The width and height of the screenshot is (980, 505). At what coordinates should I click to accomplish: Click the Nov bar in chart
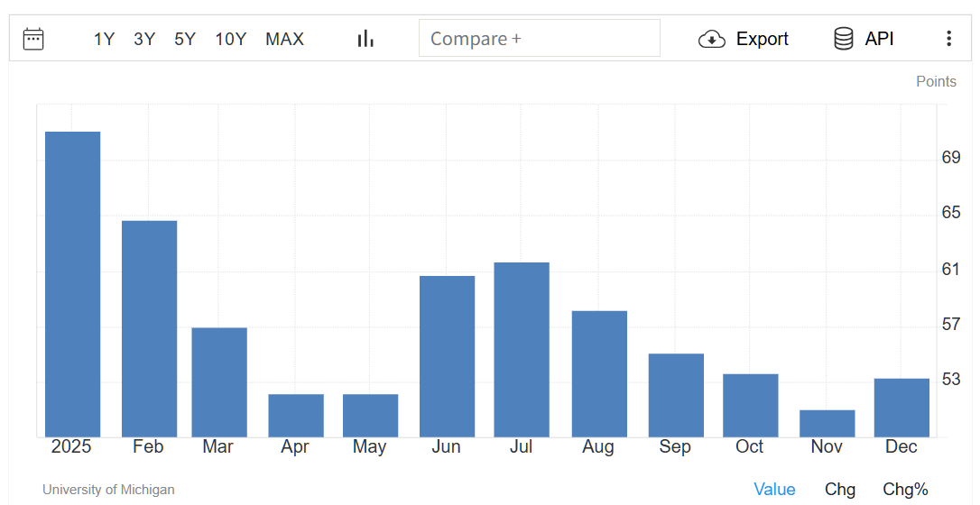coord(827,424)
